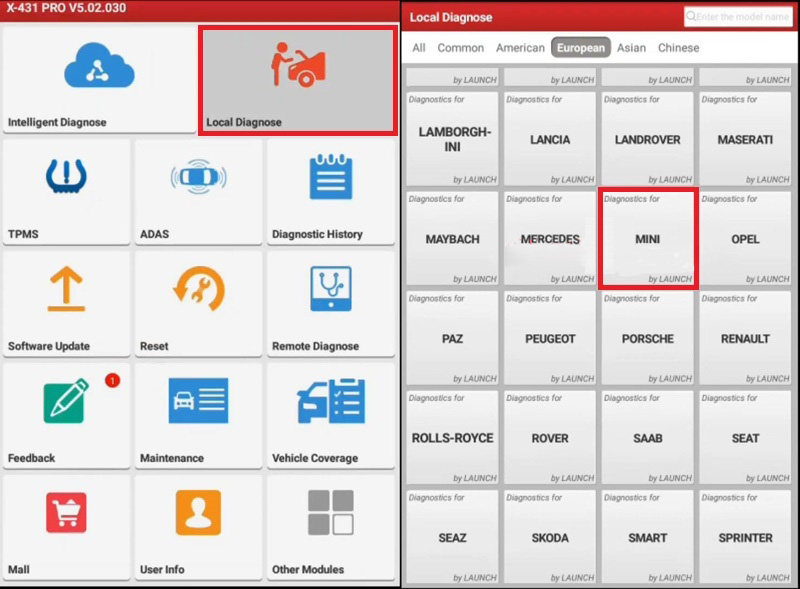The width and height of the screenshot is (800, 589).
Task: Open the MAYBACH diagnostics tile
Action: coord(452,238)
